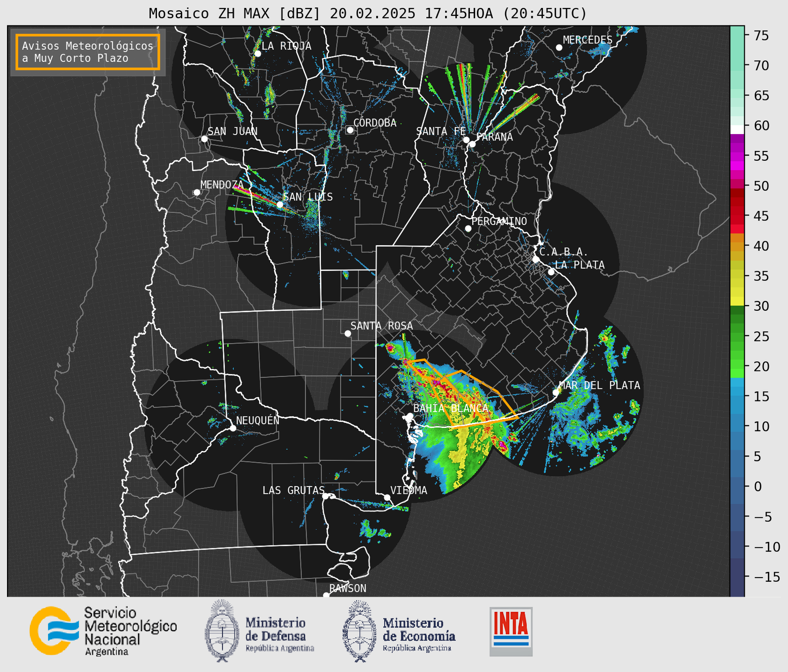Click the Servicio Meteorológico Nacional logo

103,631
